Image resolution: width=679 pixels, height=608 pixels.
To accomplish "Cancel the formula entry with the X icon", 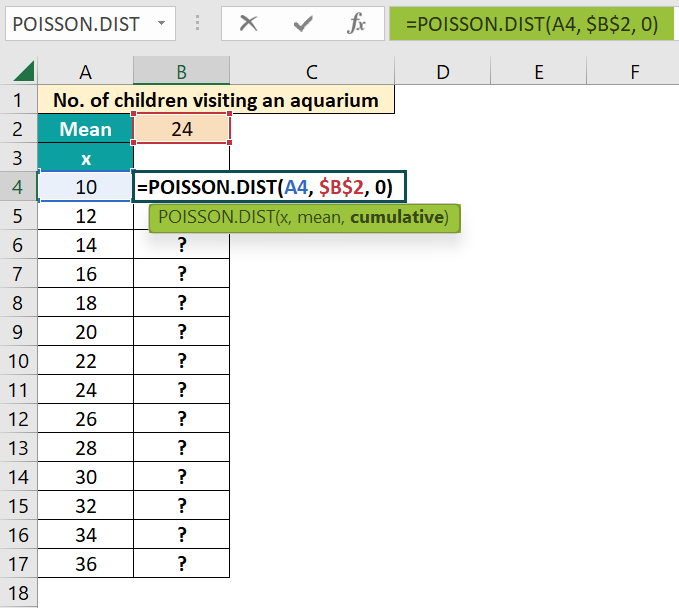I will click(248, 23).
